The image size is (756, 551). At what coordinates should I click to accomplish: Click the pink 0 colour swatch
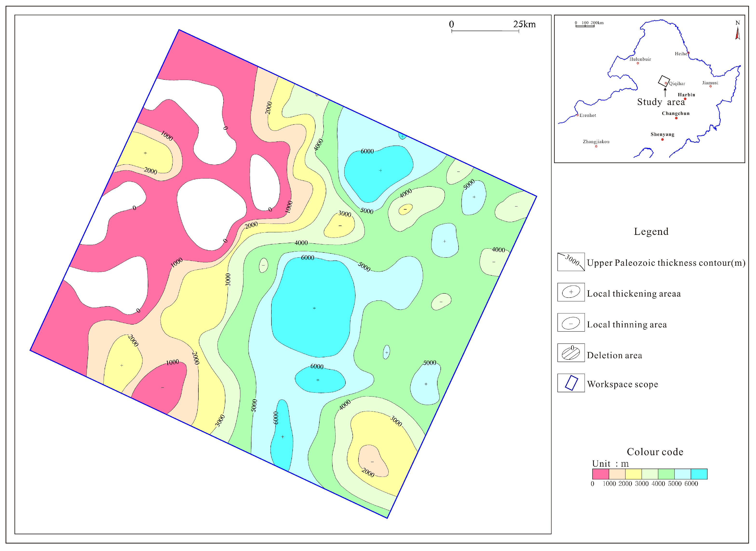(601, 474)
